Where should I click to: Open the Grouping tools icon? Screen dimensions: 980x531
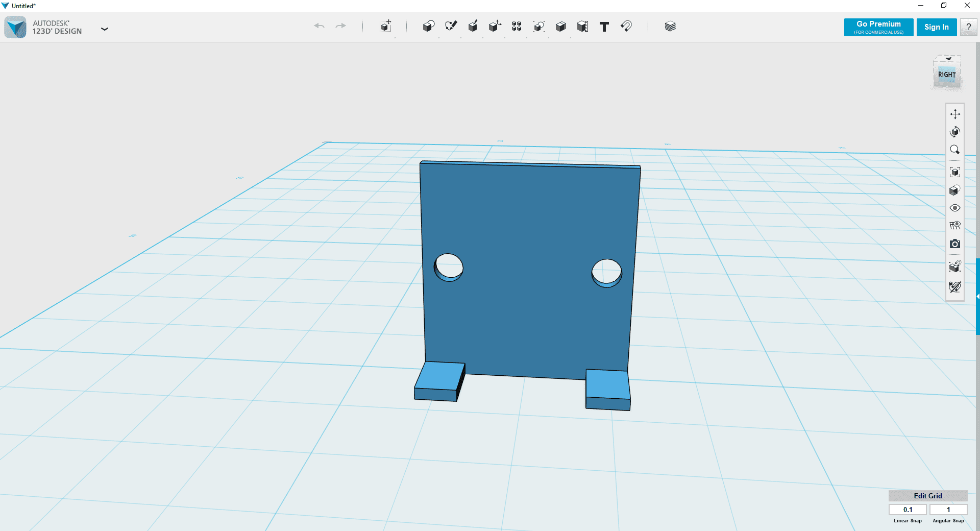(x=539, y=26)
